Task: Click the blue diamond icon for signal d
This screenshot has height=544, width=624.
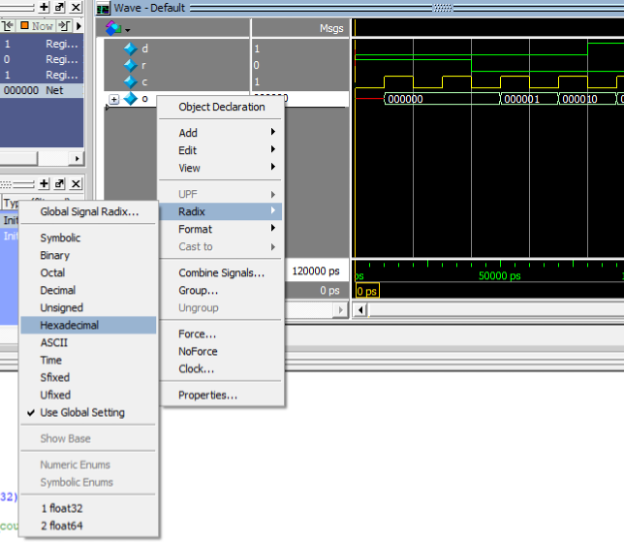Action: [x=129, y=48]
